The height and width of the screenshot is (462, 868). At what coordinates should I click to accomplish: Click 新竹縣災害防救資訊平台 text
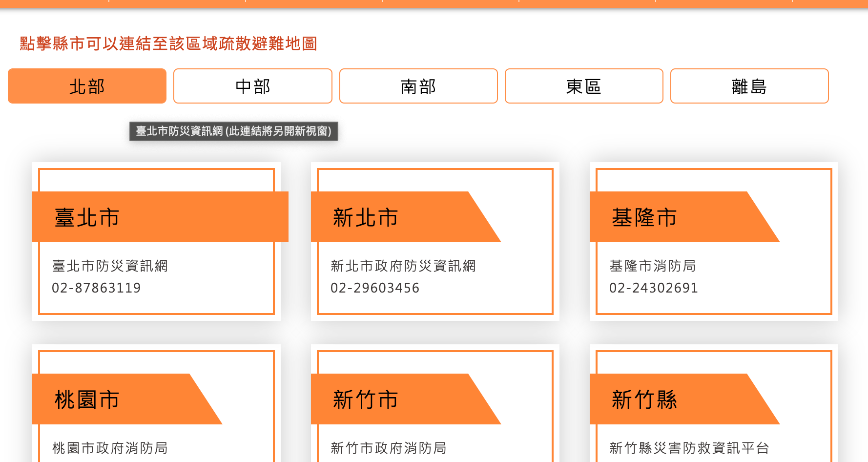pyautogui.click(x=689, y=448)
